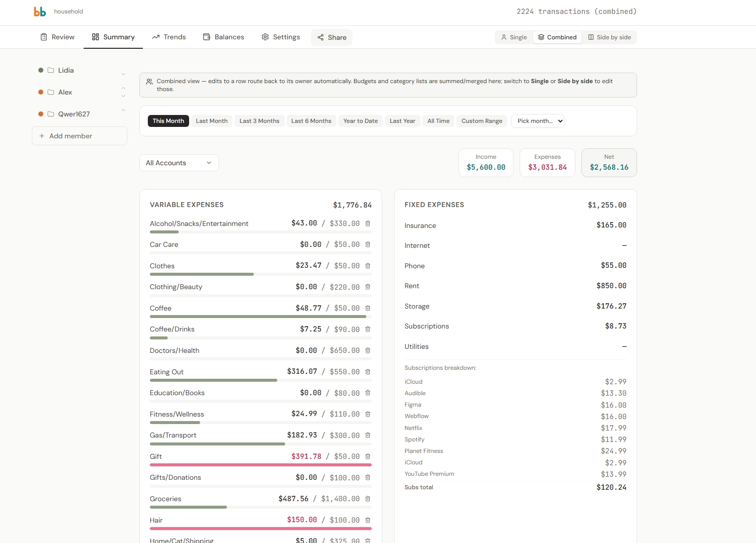
Task: Select the This Month date range
Action: click(168, 121)
